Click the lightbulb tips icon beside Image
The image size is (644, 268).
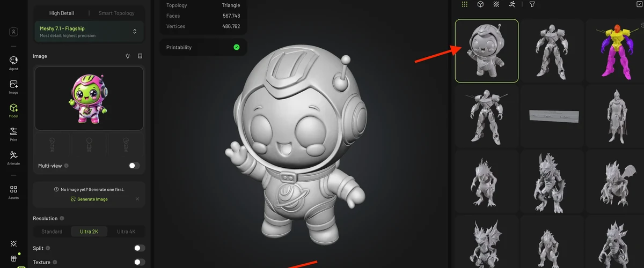click(x=128, y=56)
